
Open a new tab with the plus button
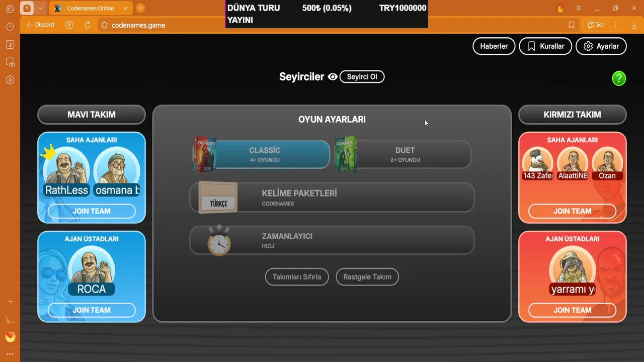[x=140, y=8]
